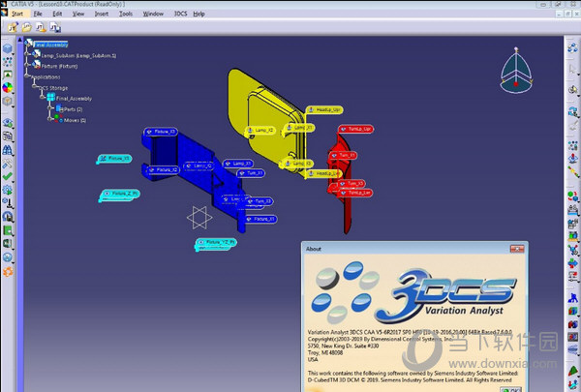
Task: Click the color wheel icon in left toolbar
Action: pyautogui.click(x=8, y=88)
